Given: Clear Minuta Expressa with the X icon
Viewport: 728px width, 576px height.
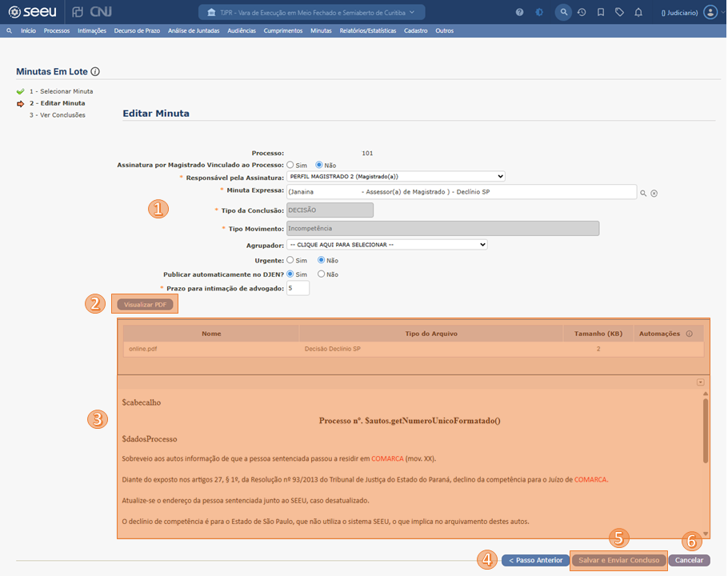Looking at the screenshot, I should [x=654, y=193].
